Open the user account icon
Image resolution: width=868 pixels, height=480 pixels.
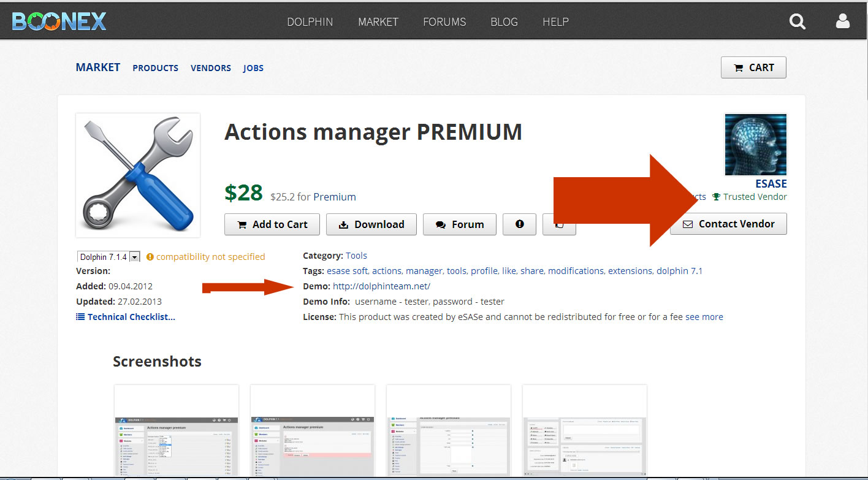tap(843, 21)
